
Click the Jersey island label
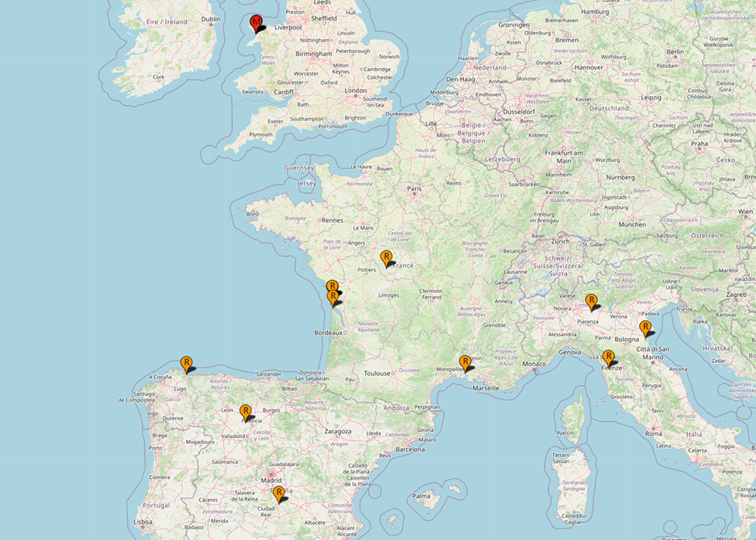(x=307, y=184)
